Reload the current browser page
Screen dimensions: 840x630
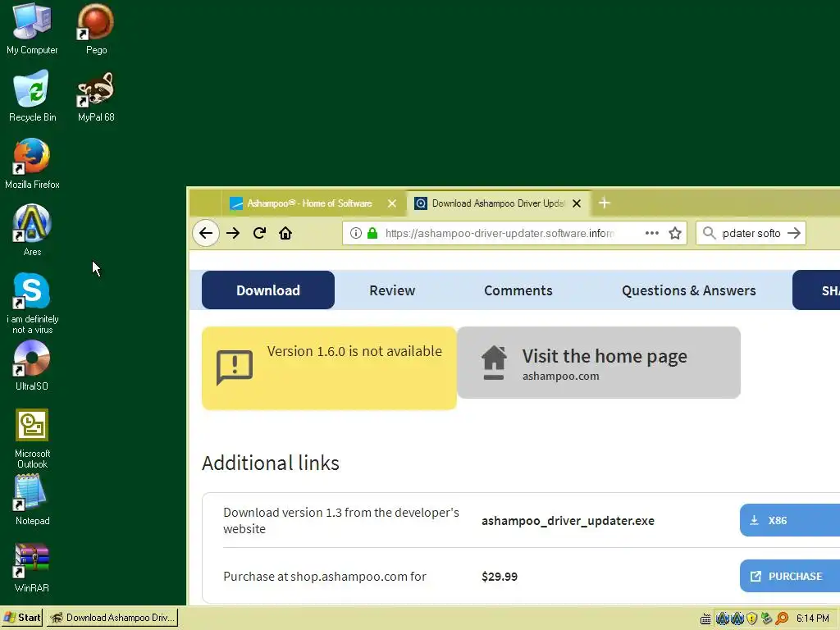pyautogui.click(x=260, y=233)
